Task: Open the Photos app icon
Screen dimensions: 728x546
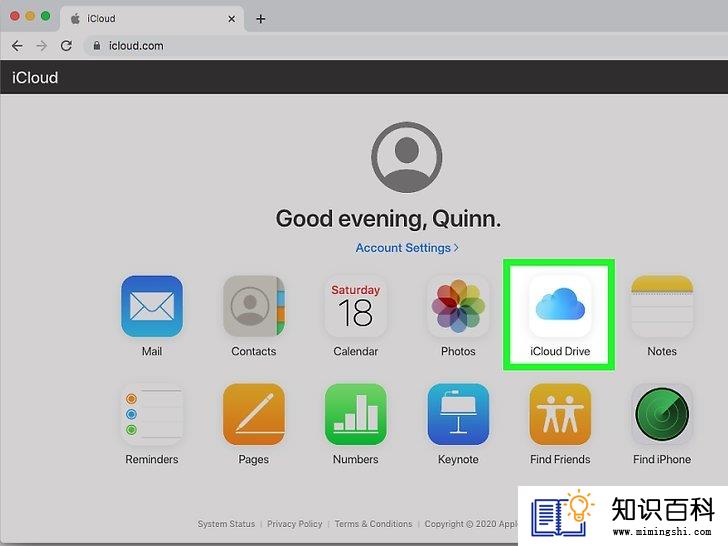Action: point(458,306)
